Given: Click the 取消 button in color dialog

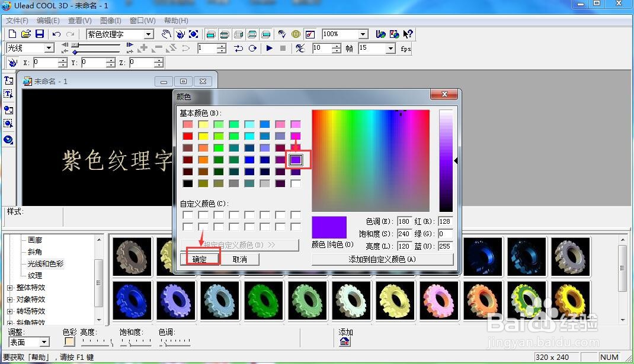Looking at the screenshot, I should tap(240, 259).
